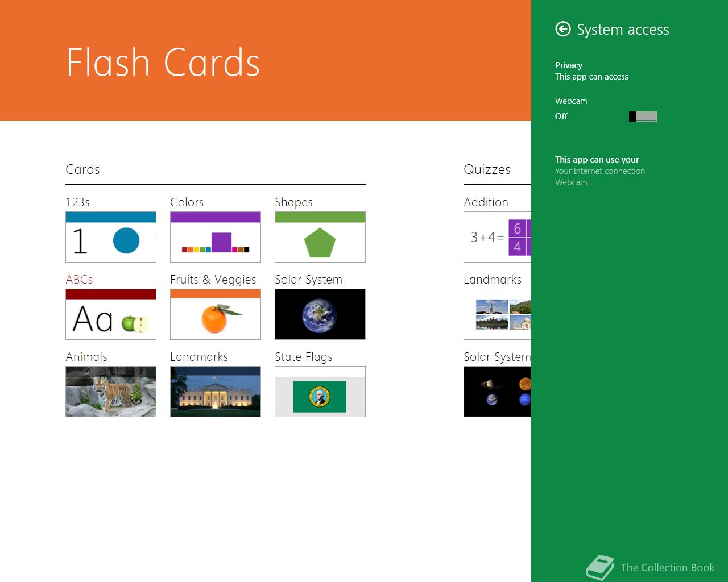Click 'This app can access' text

pos(591,77)
